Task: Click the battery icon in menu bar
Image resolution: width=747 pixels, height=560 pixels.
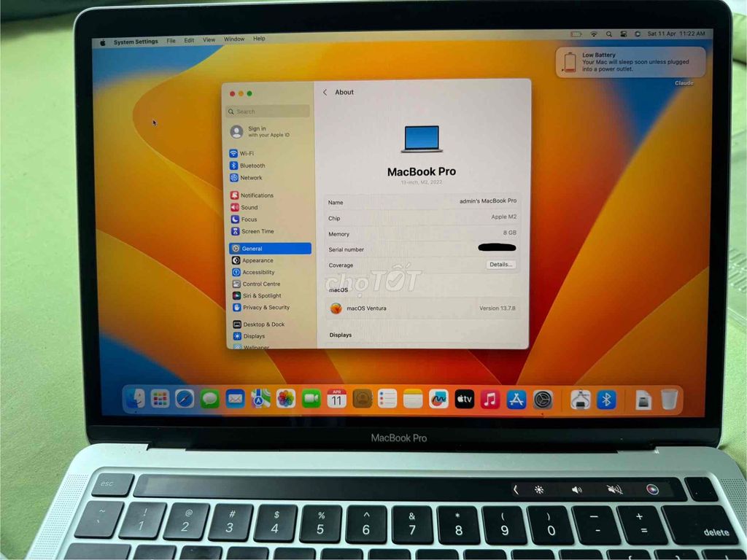Action: click(576, 34)
